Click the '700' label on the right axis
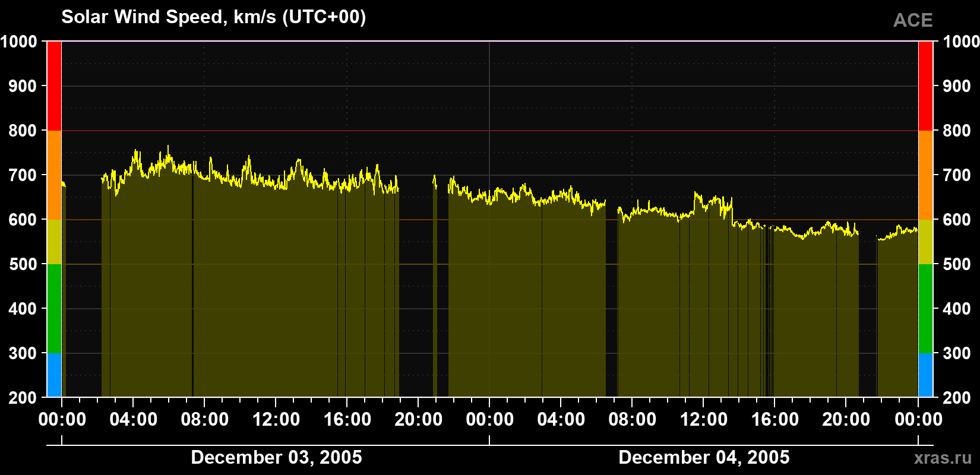The height and width of the screenshot is (475, 980). pos(957,175)
